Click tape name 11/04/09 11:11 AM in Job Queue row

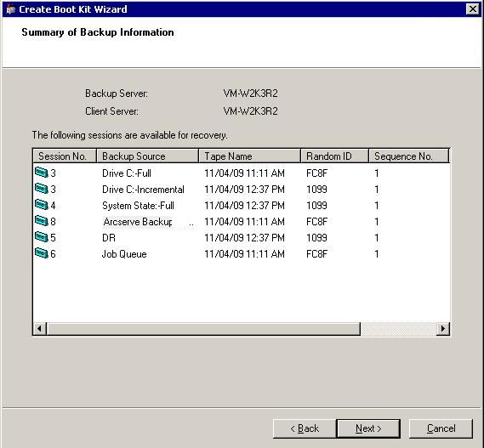244,254
